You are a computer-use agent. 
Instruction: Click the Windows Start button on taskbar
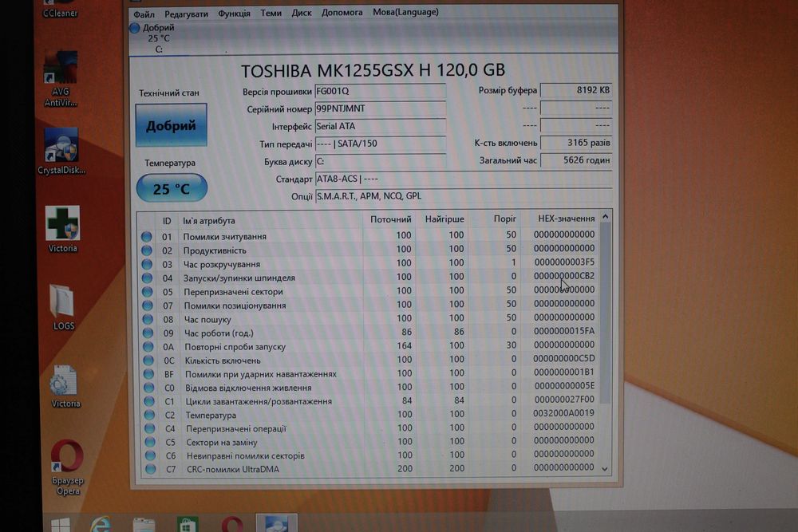click(61, 525)
